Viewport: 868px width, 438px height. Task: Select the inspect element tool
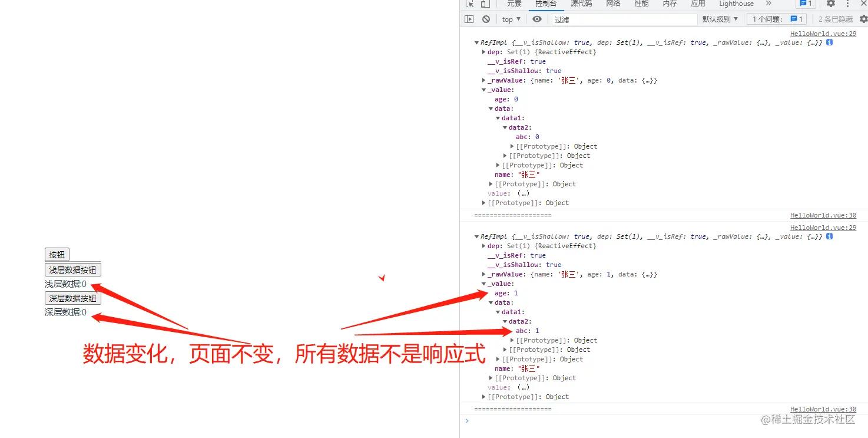pyautogui.click(x=468, y=4)
